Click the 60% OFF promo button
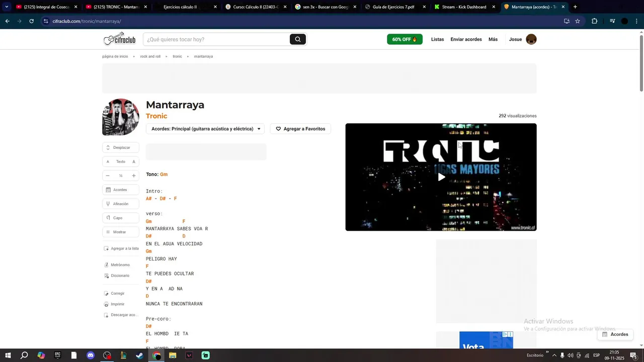The image size is (644, 362). point(405,39)
